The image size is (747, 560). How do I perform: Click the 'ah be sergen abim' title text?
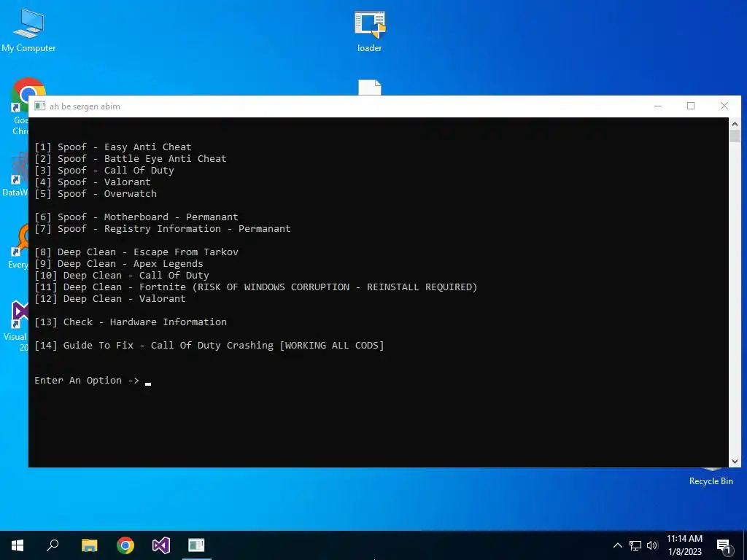click(85, 106)
